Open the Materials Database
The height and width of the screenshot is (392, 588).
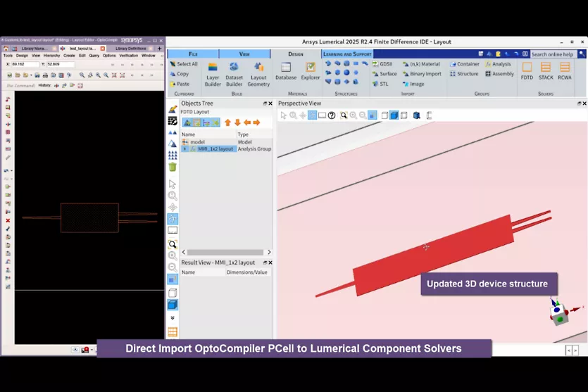click(x=285, y=70)
